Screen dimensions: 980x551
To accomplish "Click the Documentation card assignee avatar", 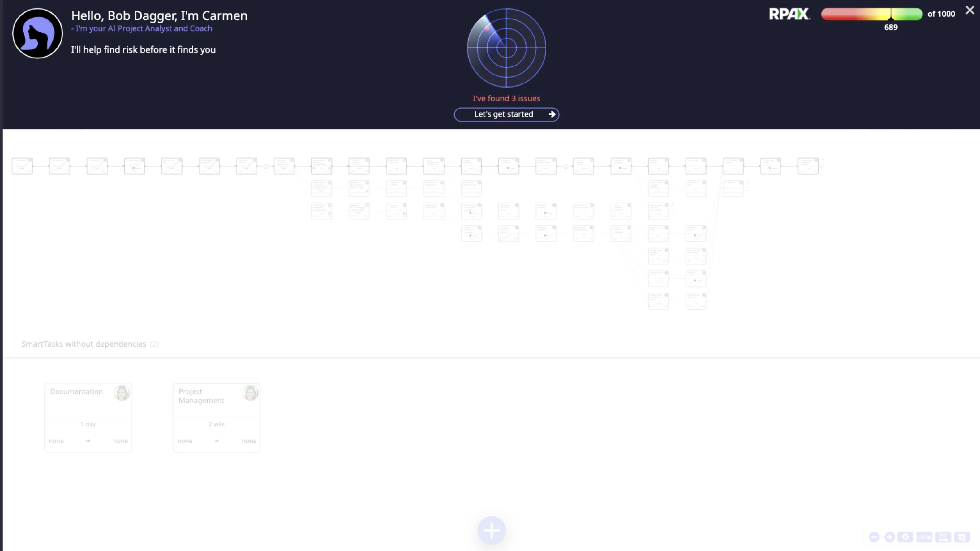I will click(122, 393).
